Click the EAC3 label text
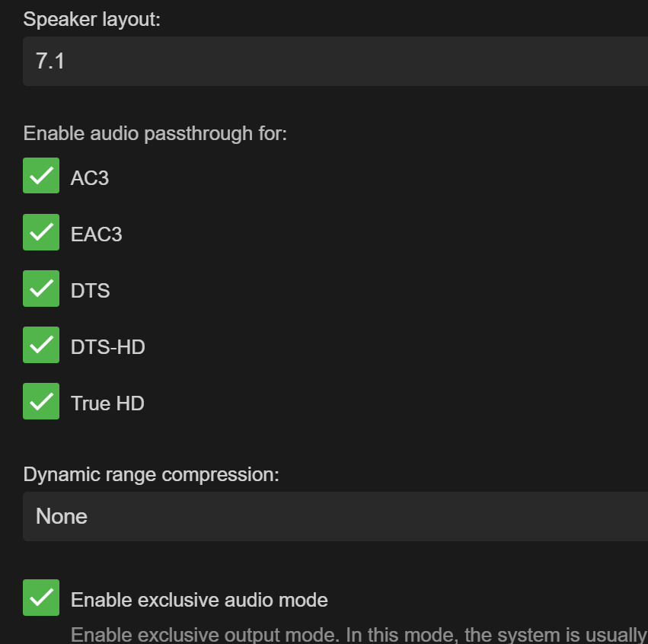Screen dimensions: 648x644 96,234
